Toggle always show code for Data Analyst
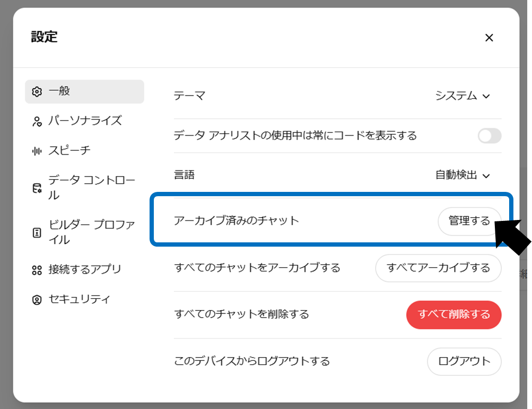Viewport: 532px width, 409px height. (490, 136)
